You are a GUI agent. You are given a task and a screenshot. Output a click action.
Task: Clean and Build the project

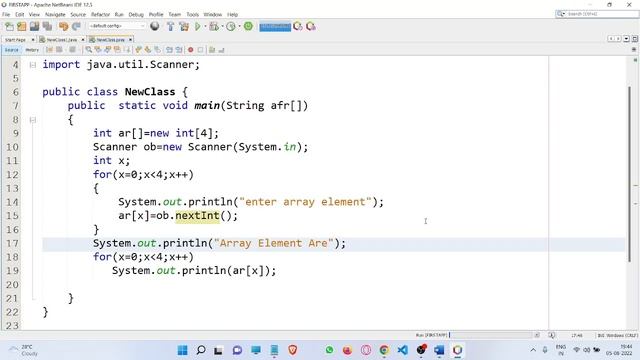[x=184, y=27]
